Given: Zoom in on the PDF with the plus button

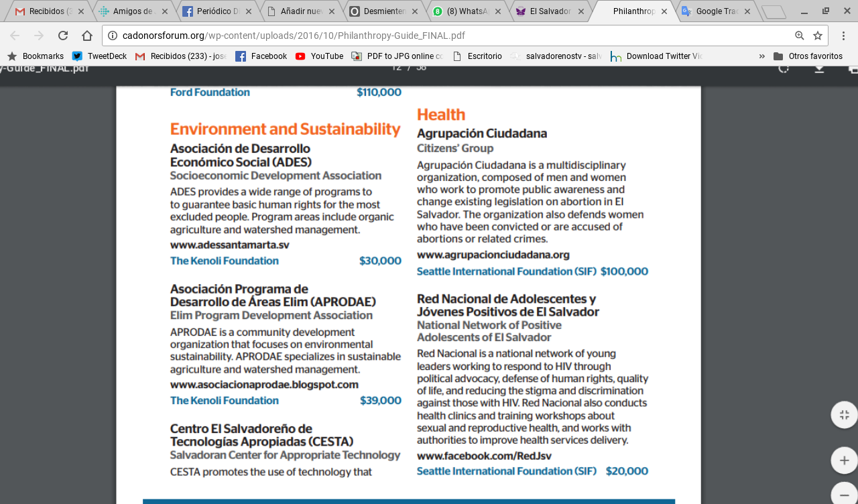Looking at the screenshot, I should (x=844, y=460).
